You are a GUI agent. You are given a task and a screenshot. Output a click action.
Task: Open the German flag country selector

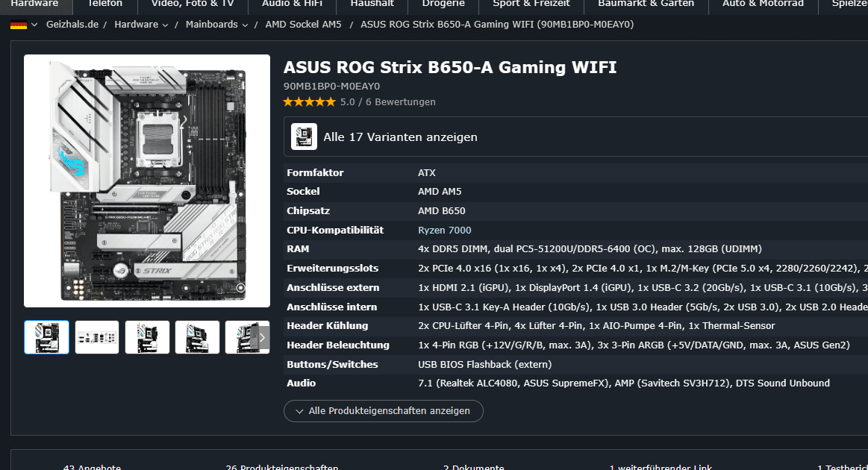[24, 25]
